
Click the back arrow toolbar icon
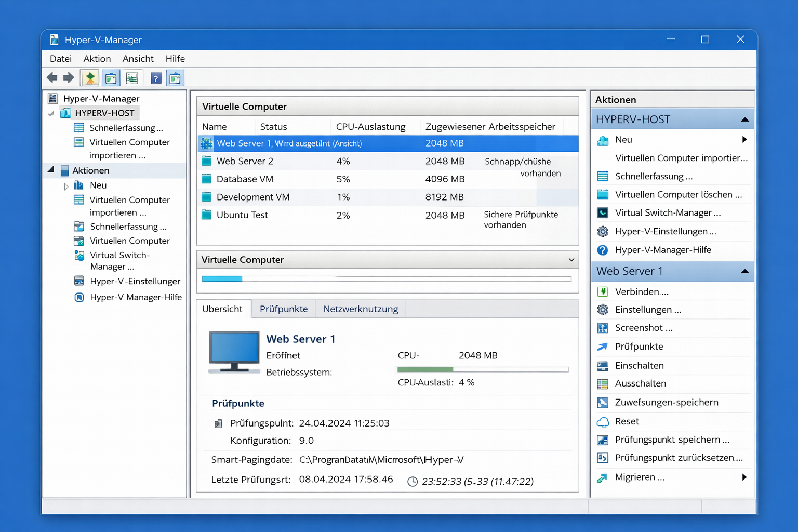point(52,78)
